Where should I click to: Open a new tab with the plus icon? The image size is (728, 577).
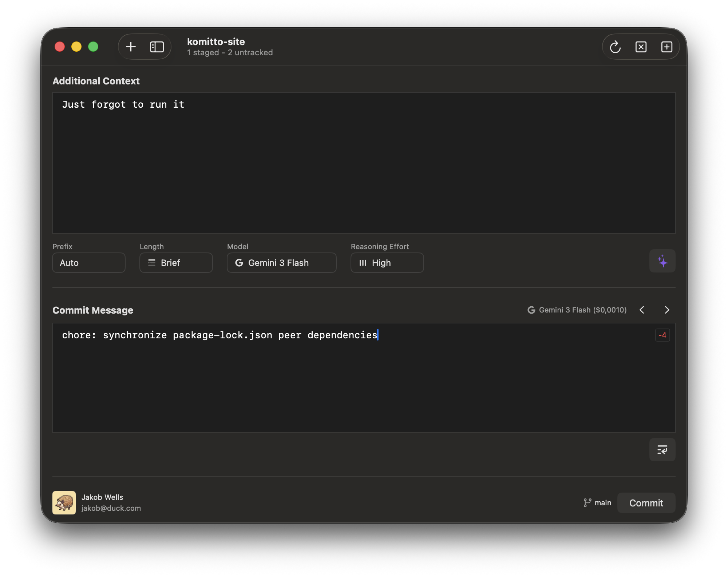click(131, 47)
